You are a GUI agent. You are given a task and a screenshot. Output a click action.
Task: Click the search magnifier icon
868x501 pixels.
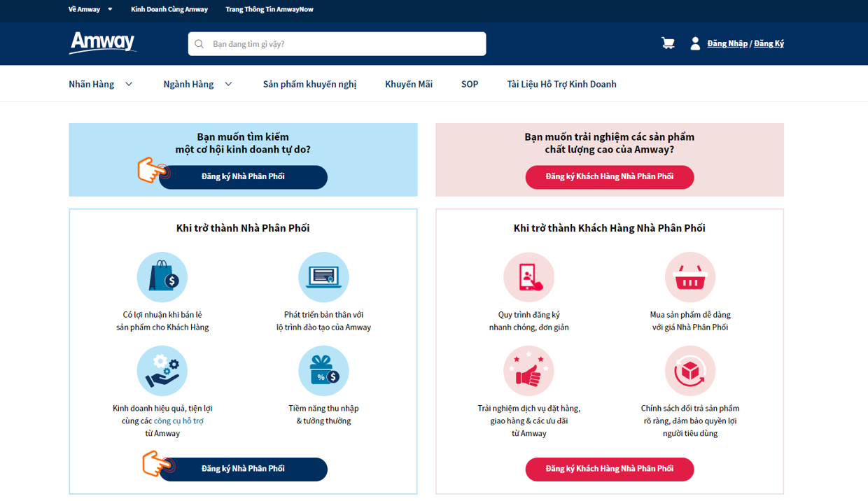(199, 44)
